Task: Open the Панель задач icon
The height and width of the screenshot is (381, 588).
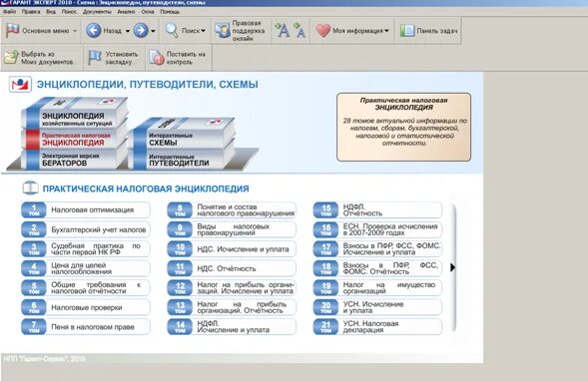Action: (407, 30)
